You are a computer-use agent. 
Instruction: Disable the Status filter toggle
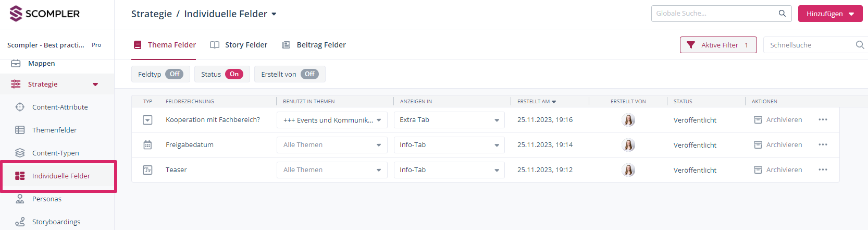click(x=234, y=74)
